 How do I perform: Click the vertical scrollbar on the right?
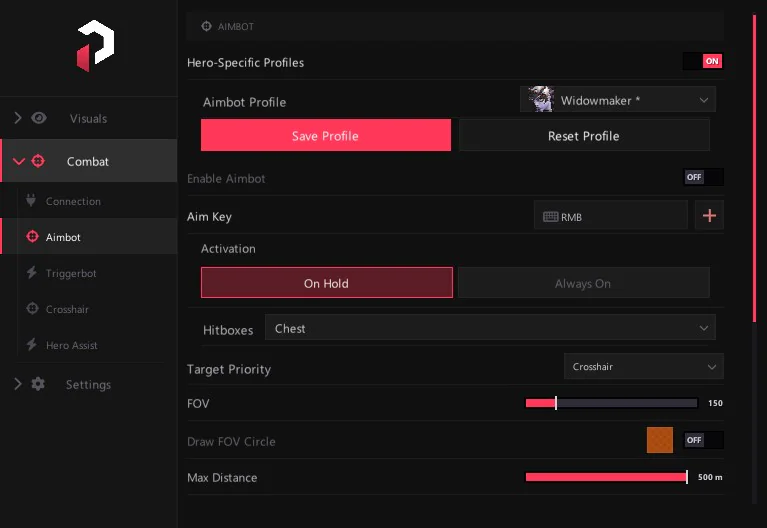pyautogui.click(x=755, y=169)
